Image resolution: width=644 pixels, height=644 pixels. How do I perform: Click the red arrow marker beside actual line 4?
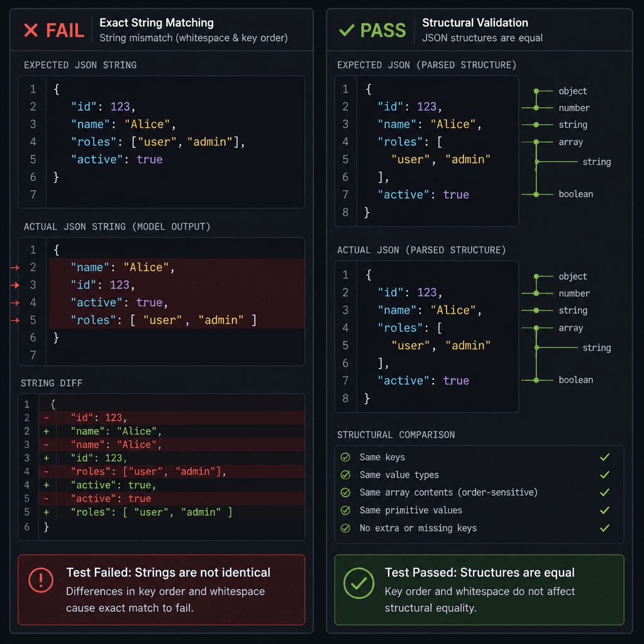click(15, 303)
